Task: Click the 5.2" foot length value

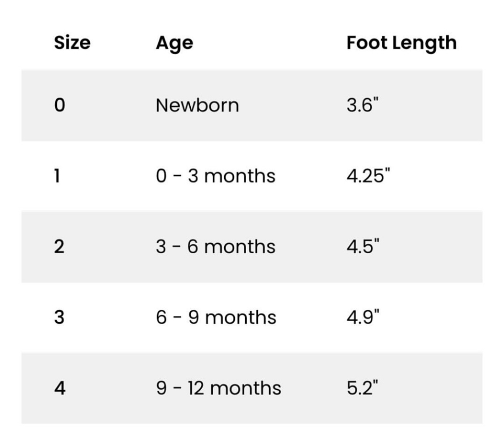Action: pos(363,388)
